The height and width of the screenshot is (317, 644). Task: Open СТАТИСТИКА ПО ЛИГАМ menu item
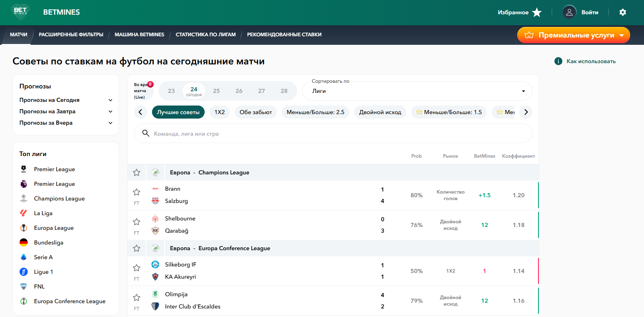coord(205,35)
